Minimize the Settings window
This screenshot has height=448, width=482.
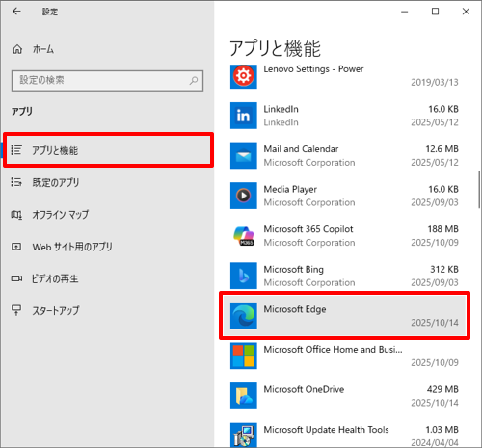[x=405, y=12]
